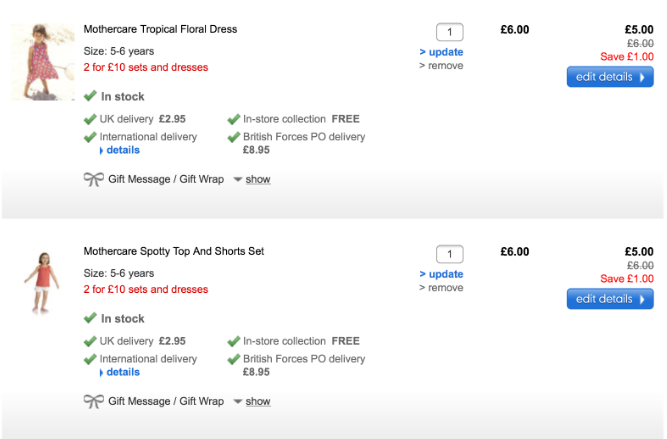Click In-store collection checkmark for Floral Dress
This screenshot has width=667, height=439.
pyautogui.click(x=233, y=119)
